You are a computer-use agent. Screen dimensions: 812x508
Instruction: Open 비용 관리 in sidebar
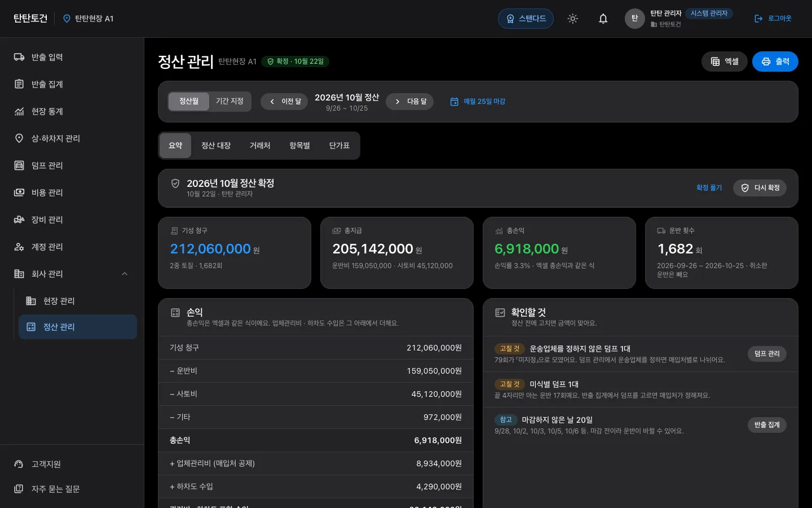coord(72,192)
